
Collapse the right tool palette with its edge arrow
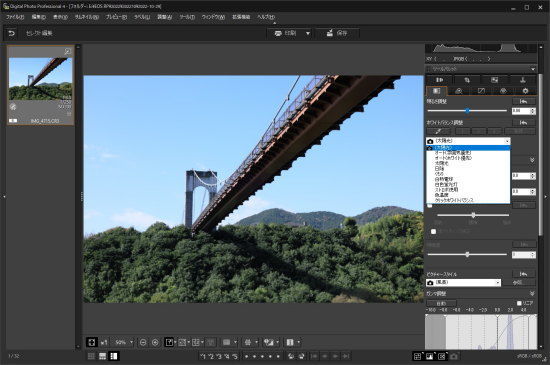545,197
